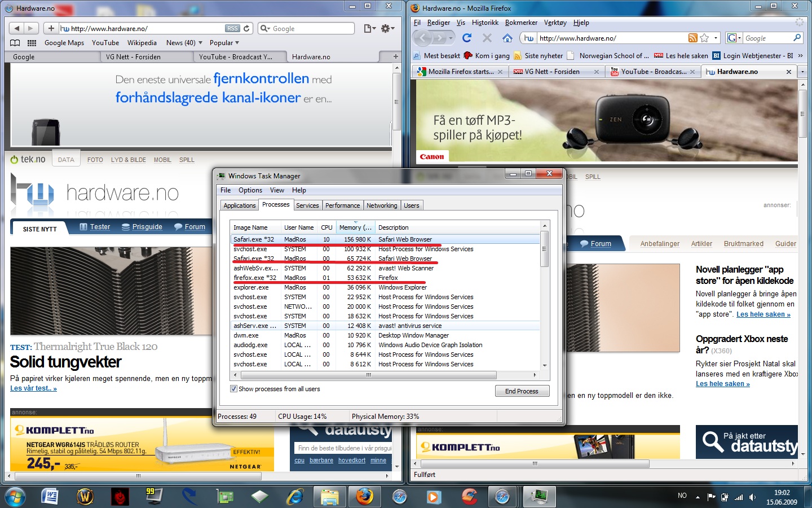Open the Anbefalinger section in the Firefox page
Screen dimensions: 812x508
click(660, 244)
